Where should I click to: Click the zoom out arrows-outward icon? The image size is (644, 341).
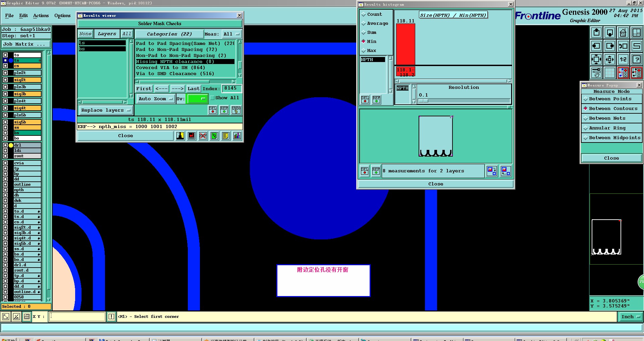[x=610, y=59]
